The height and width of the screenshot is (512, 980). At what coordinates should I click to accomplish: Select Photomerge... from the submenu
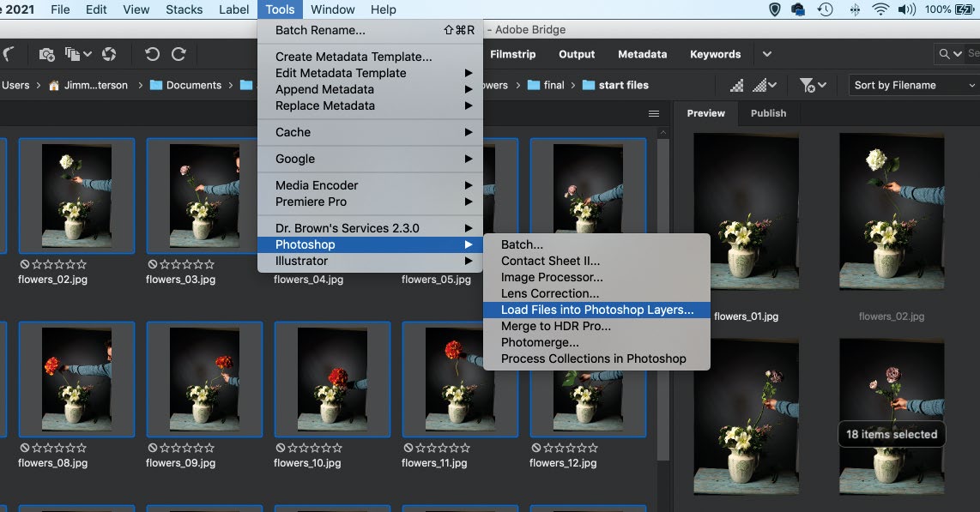click(597, 342)
